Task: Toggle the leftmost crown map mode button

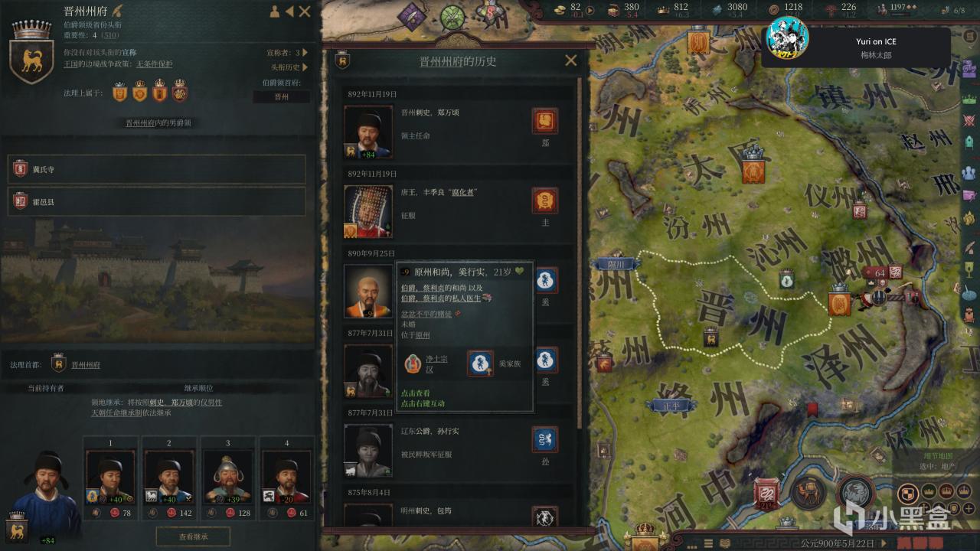Action: (x=928, y=491)
